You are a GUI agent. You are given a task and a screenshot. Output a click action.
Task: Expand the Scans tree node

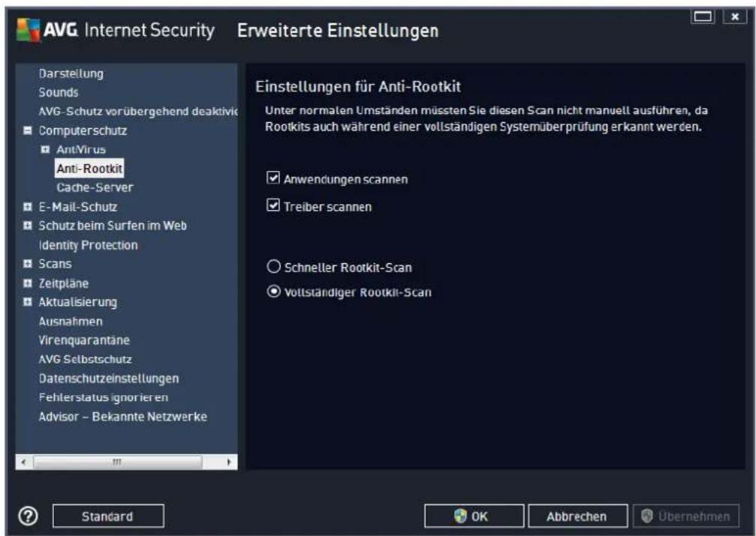pyautogui.click(x=28, y=263)
